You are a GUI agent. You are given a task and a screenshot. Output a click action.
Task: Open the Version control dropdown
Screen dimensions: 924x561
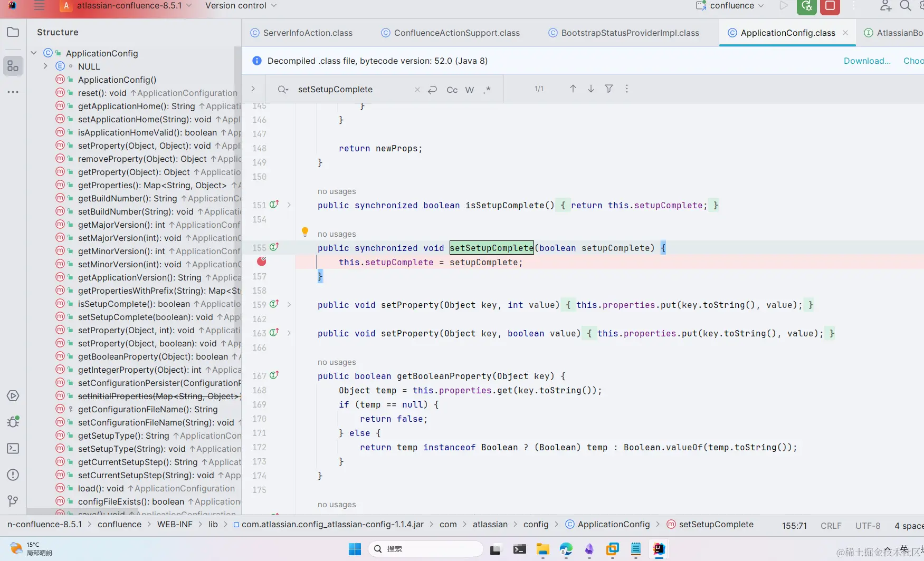click(x=241, y=6)
